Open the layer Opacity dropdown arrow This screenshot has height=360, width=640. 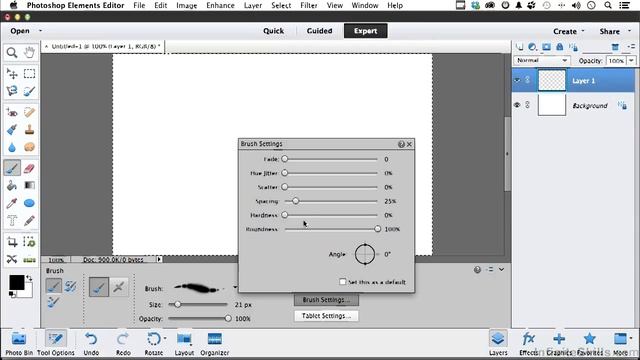pos(631,60)
